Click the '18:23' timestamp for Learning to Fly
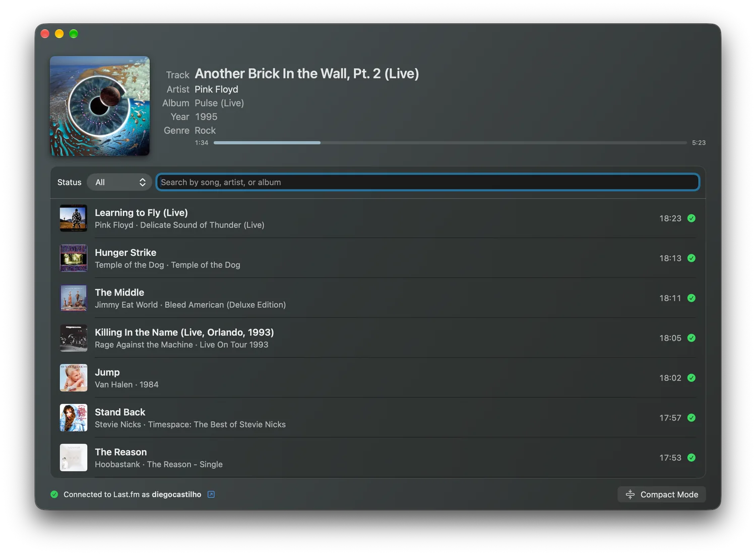 point(670,218)
